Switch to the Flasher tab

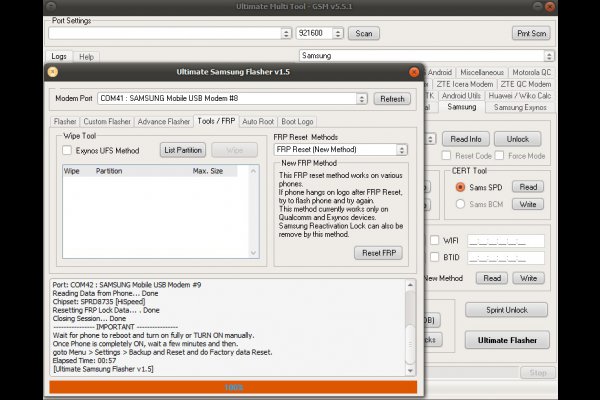pyautogui.click(x=65, y=122)
